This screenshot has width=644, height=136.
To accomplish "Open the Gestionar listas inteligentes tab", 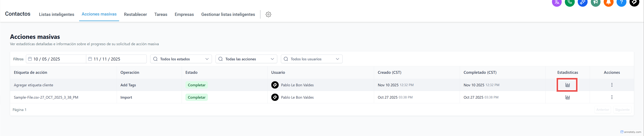I will pos(228,15).
